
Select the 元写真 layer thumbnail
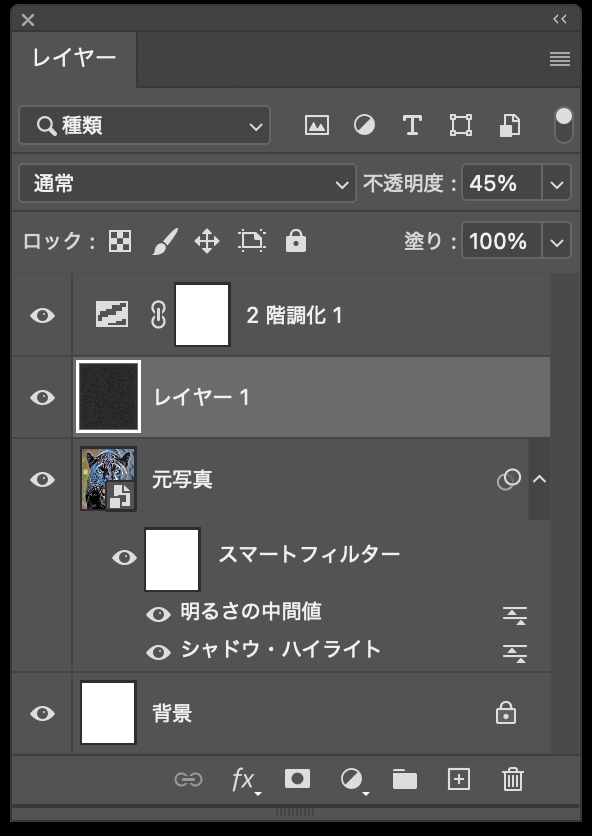108,479
